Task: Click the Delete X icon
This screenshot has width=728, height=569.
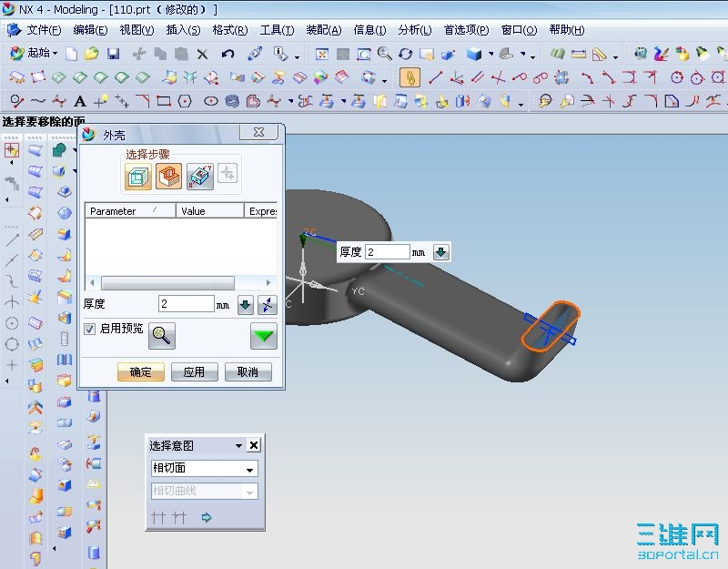Action: pyautogui.click(x=202, y=55)
